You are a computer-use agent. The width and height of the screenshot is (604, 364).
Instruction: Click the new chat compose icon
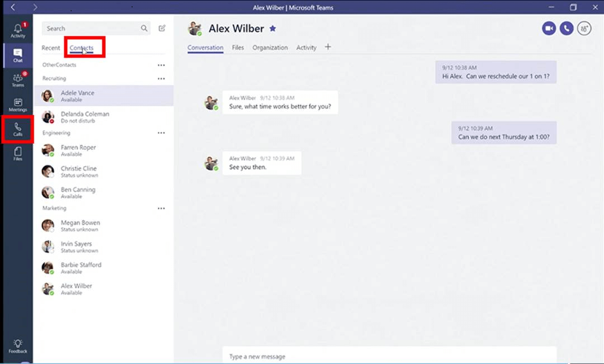pyautogui.click(x=162, y=29)
